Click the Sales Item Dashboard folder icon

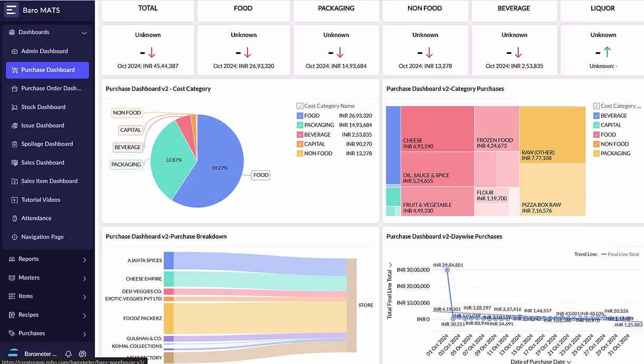point(14,181)
